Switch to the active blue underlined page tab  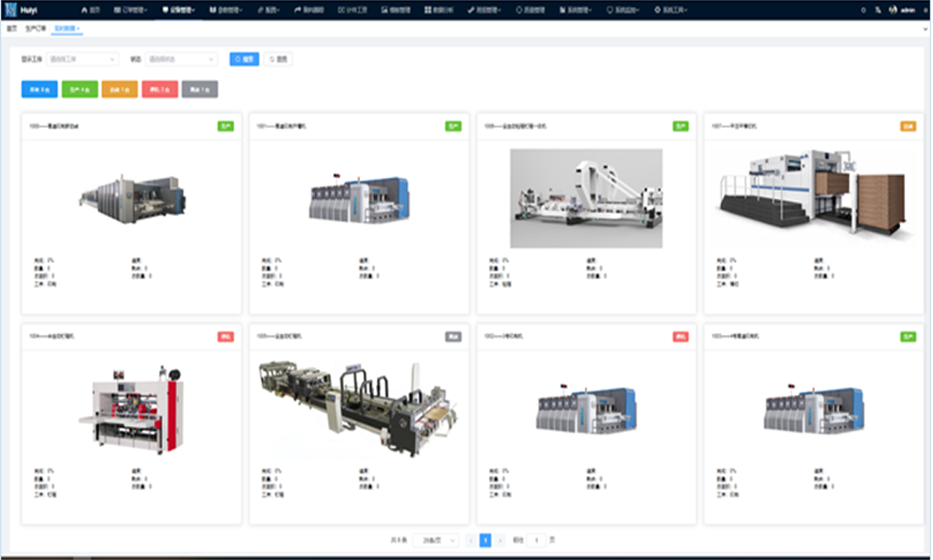pos(67,29)
